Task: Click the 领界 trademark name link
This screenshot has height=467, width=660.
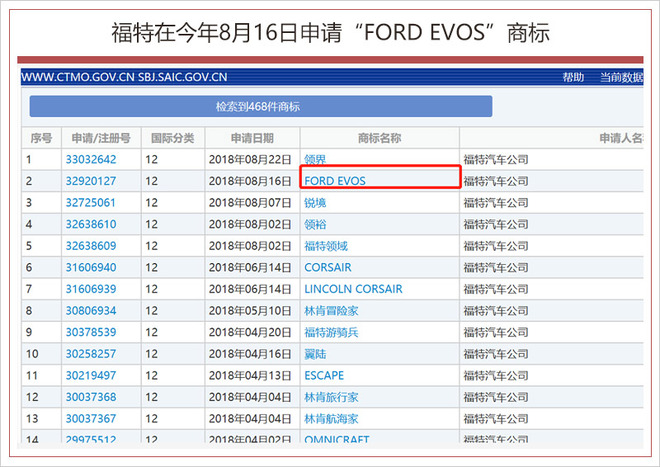Action: (315, 160)
